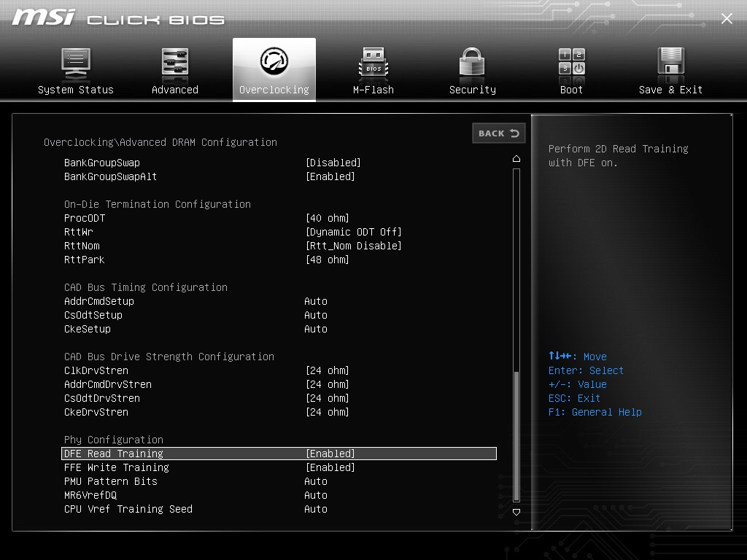Select the RttNom setting label
The width and height of the screenshot is (747, 560).
click(82, 246)
